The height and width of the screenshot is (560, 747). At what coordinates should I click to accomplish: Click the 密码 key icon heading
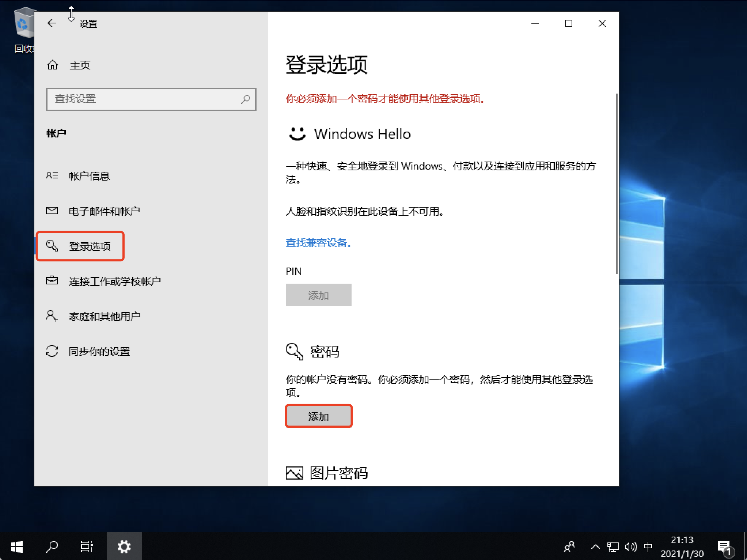295,352
